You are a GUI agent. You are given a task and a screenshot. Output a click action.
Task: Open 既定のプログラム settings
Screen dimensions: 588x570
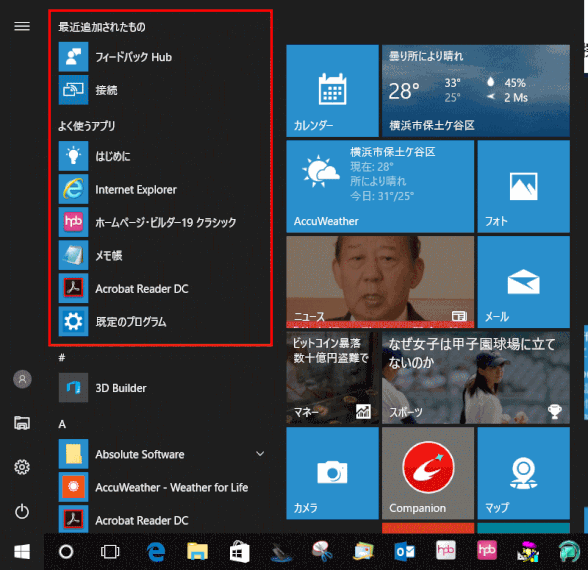tap(161, 321)
